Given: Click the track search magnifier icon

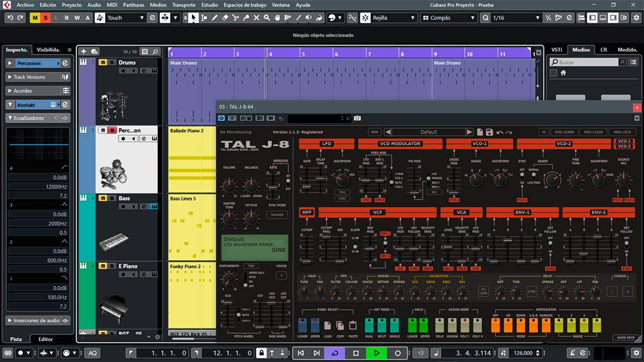Looking at the screenshot, I should (155, 51).
